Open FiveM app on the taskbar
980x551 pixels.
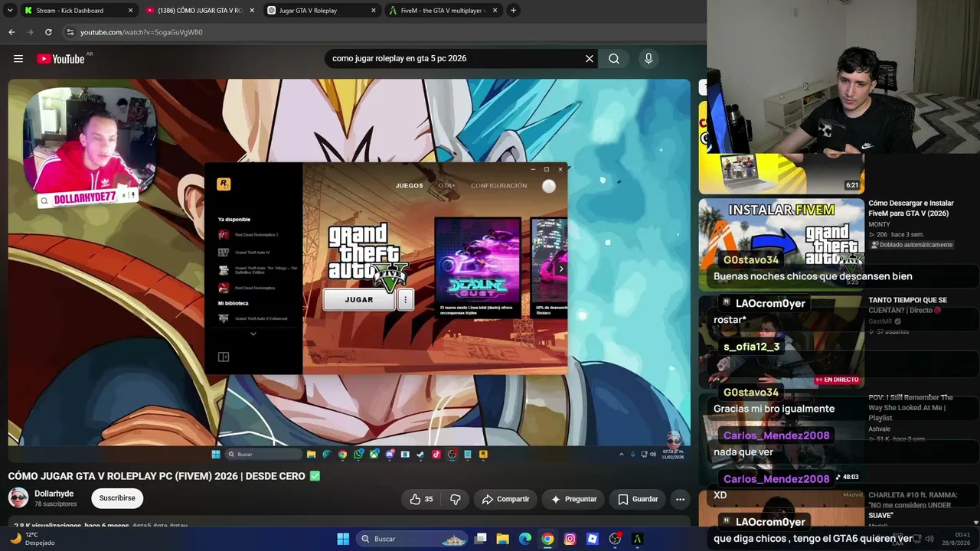pos(637,539)
